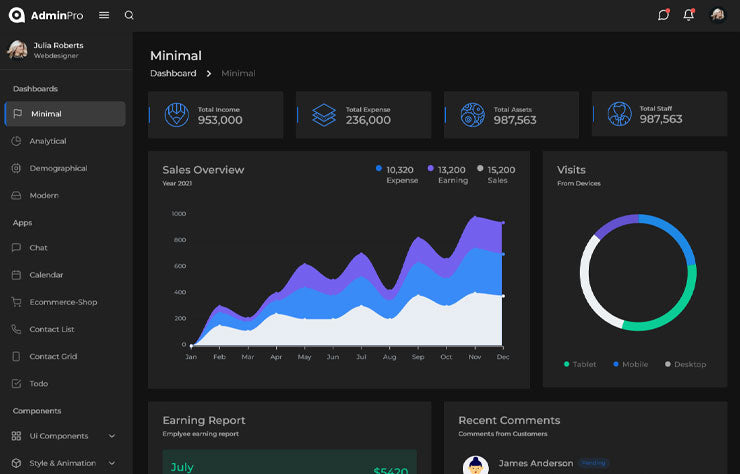This screenshot has height=474, width=740.
Task: Open search with magnifier icon
Action: coord(129,15)
